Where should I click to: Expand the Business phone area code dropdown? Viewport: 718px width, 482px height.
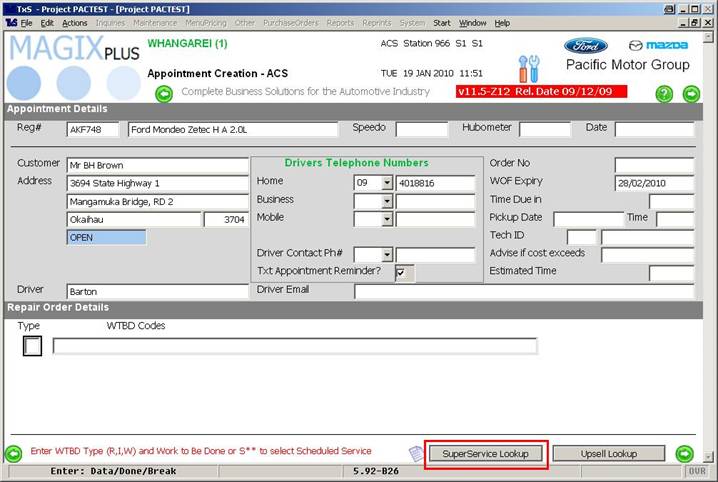pyautogui.click(x=387, y=200)
